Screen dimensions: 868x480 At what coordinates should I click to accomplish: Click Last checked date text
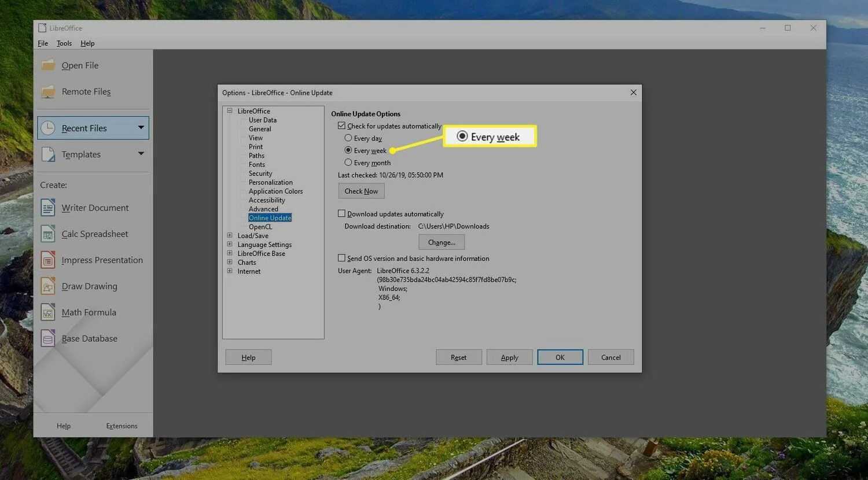tap(391, 175)
